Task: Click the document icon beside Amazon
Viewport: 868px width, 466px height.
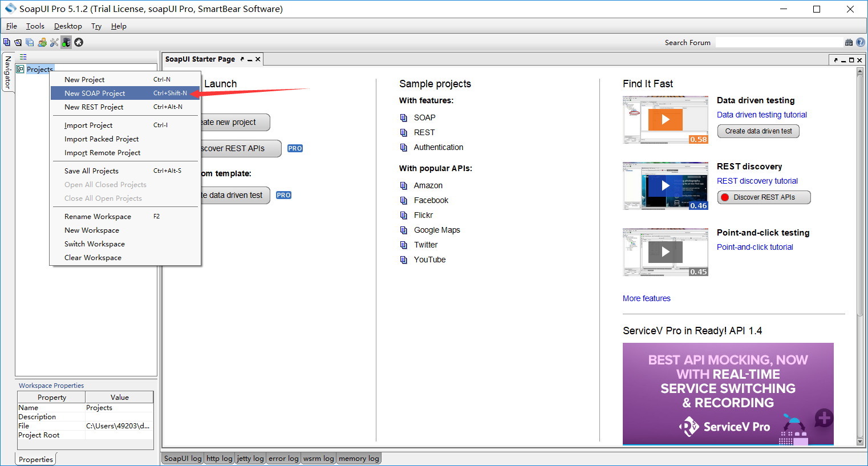Action: tap(404, 185)
